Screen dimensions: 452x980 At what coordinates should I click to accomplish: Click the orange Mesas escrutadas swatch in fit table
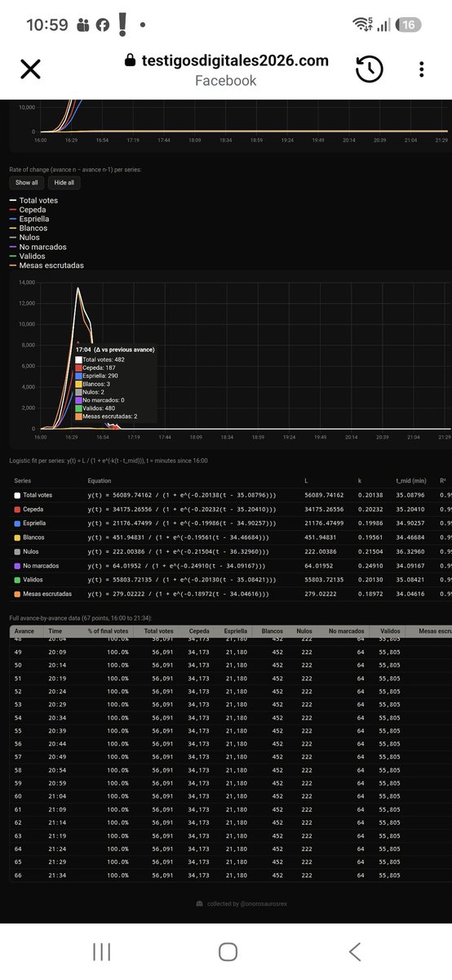(x=16, y=594)
